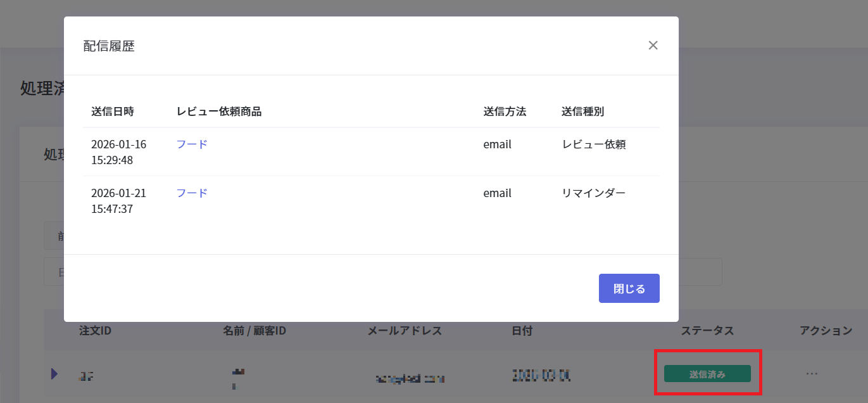Image resolution: width=868 pixels, height=403 pixels.
Task: Click the メールアドレス column header
Action: click(405, 331)
